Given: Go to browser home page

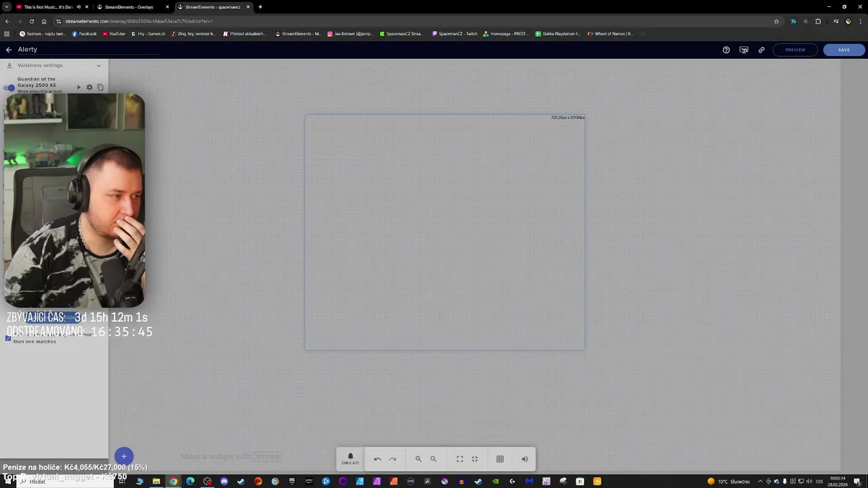Looking at the screenshot, I should coord(44,21).
